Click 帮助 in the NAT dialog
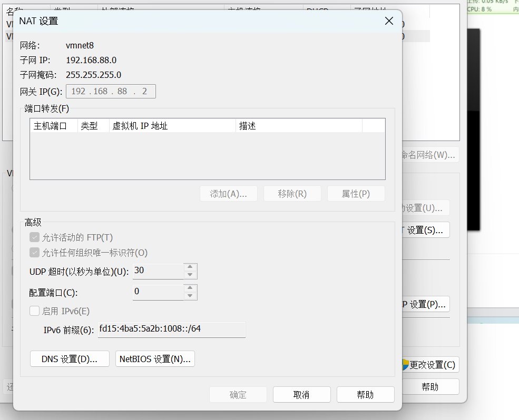This screenshot has height=420, width=519. pyautogui.click(x=366, y=395)
